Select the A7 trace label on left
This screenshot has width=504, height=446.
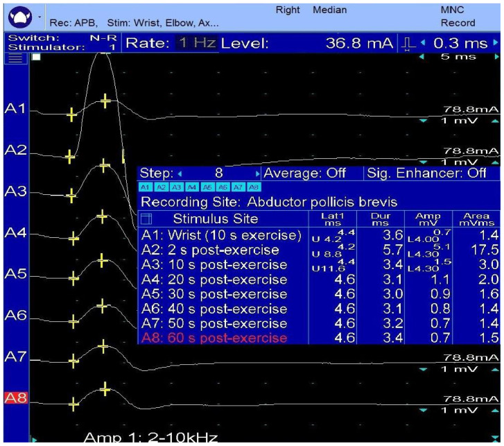15,357
